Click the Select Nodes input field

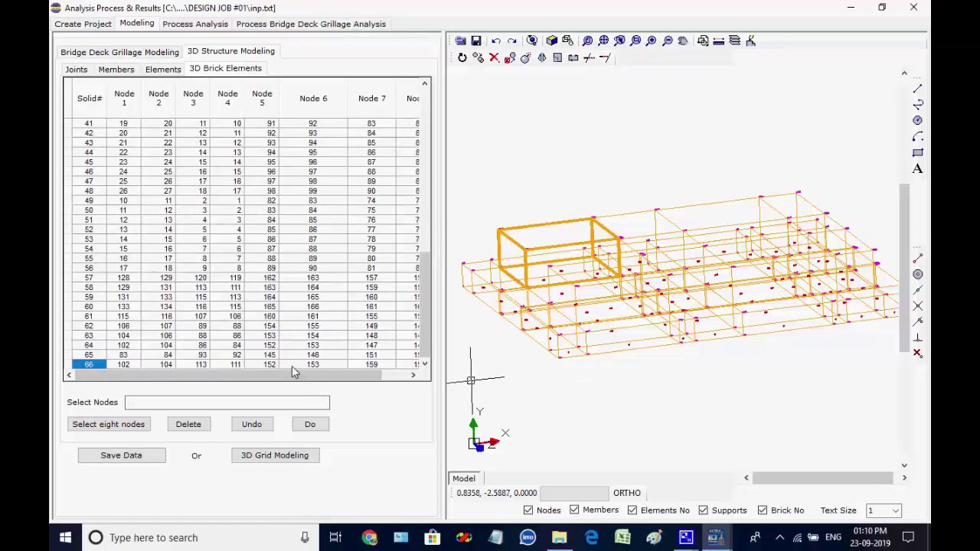coord(227,403)
